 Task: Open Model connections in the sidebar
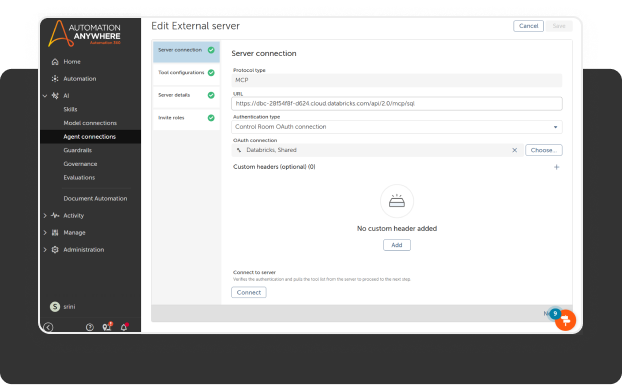pyautogui.click(x=90, y=123)
